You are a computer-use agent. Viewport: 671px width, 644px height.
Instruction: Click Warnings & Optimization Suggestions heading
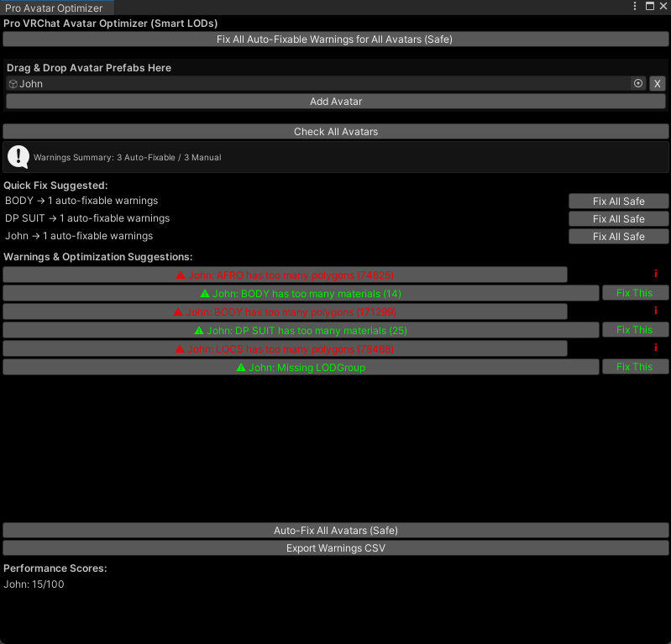[98, 257]
